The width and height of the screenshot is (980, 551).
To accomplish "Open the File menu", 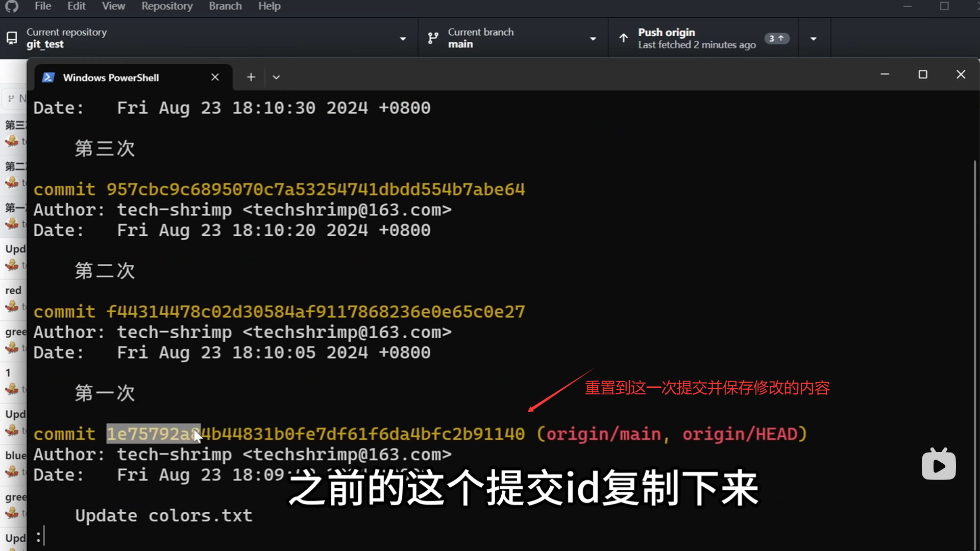I will tap(43, 6).
